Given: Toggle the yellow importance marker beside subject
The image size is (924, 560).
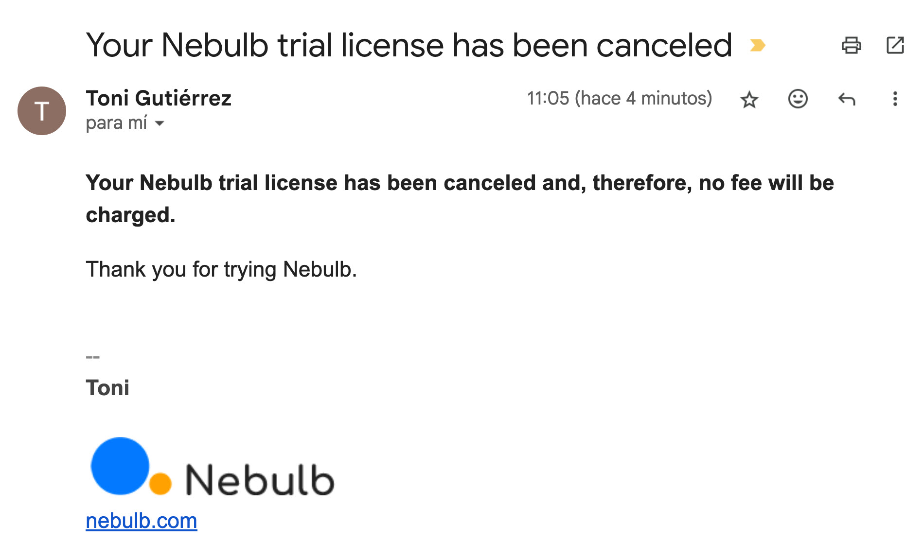Looking at the screenshot, I should pos(757,45).
